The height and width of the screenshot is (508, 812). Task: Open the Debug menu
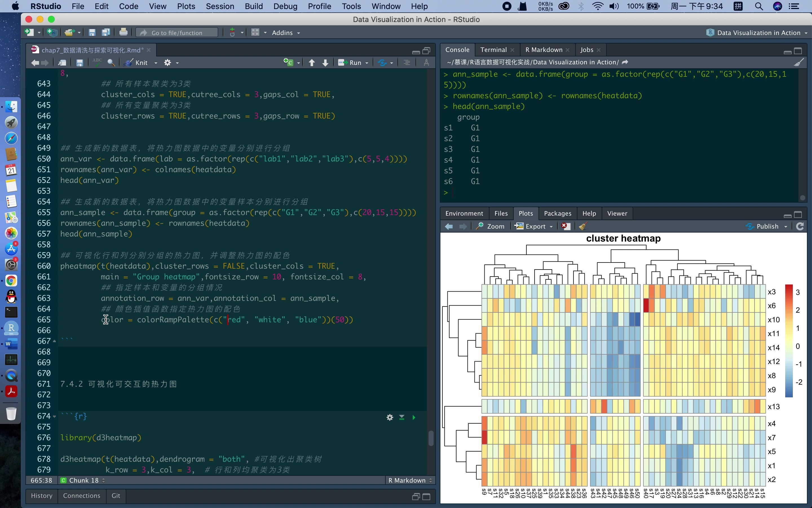pyautogui.click(x=285, y=6)
